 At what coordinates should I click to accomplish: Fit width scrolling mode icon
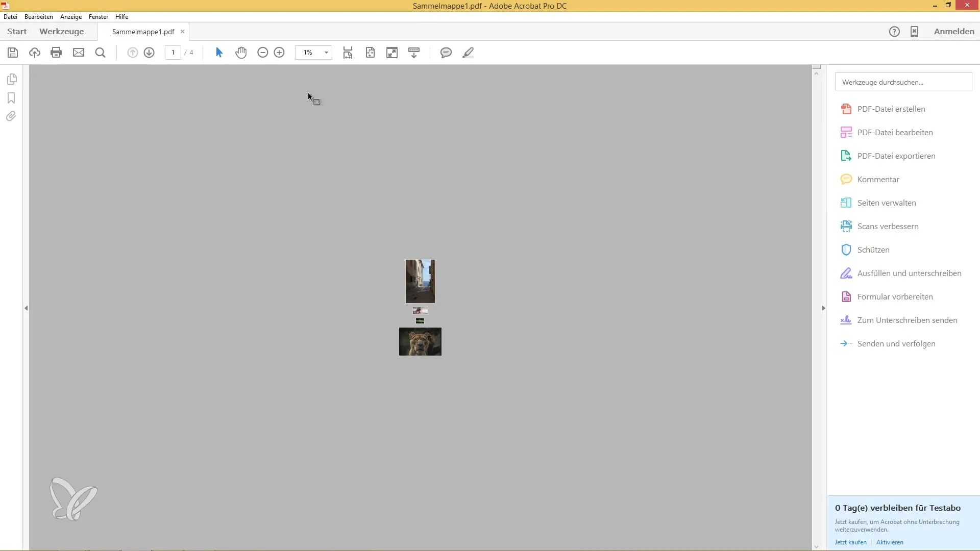348,53
